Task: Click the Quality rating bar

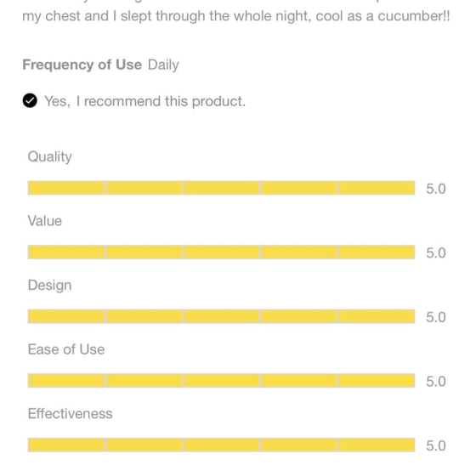Action: point(221,188)
